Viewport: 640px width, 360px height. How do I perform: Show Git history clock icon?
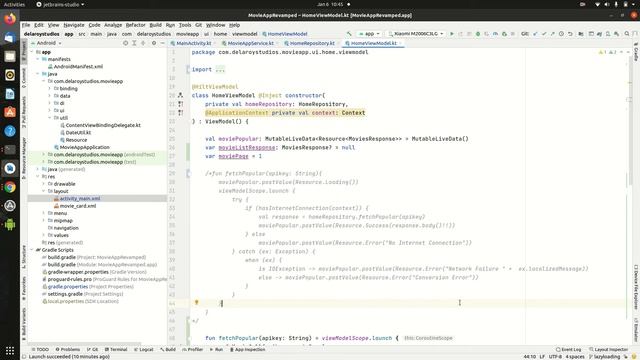click(561, 34)
